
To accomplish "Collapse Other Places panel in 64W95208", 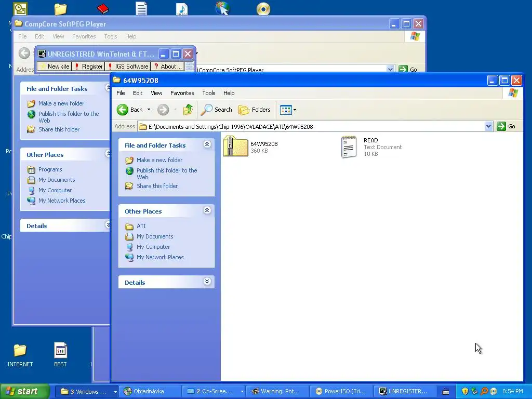I will coord(207,210).
